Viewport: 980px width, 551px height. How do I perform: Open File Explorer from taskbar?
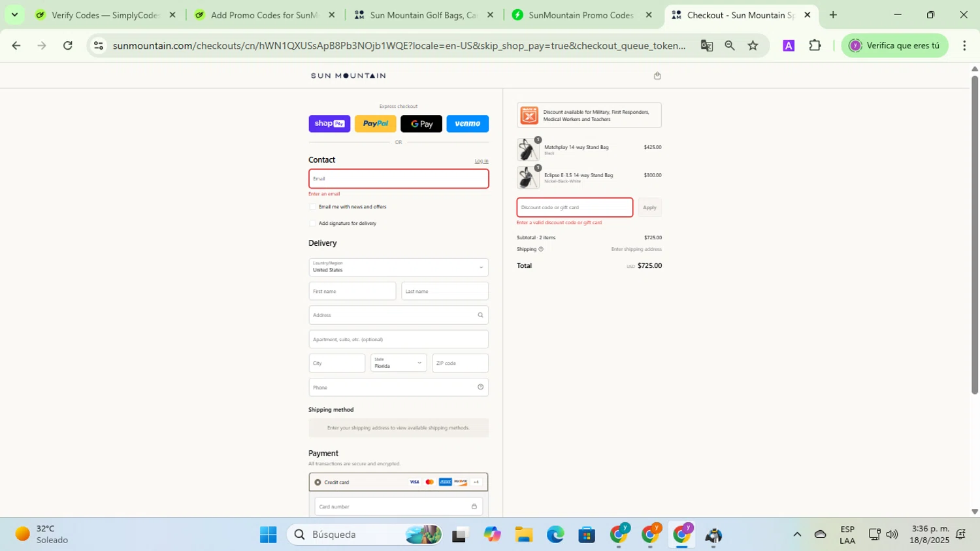(x=523, y=535)
